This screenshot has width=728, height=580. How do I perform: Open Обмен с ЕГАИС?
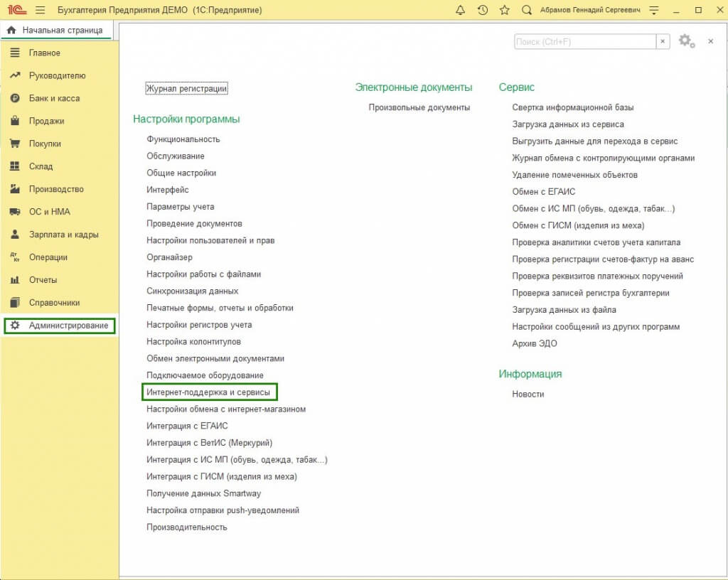click(543, 192)
